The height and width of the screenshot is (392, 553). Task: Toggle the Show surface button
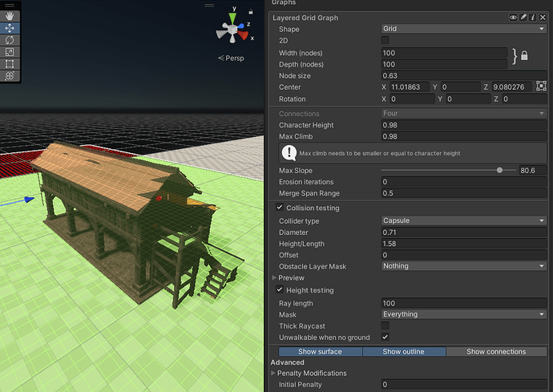coord(321,351)
